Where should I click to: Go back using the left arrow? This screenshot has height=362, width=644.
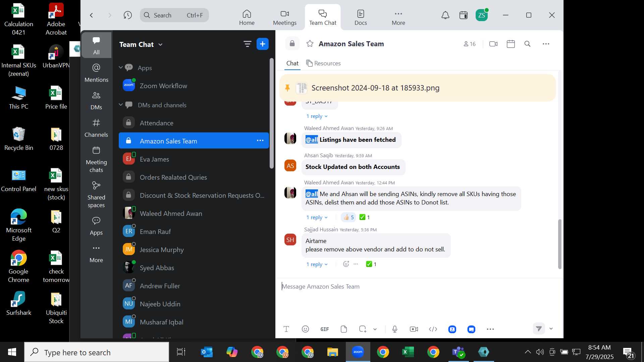[x=91, y=15]
